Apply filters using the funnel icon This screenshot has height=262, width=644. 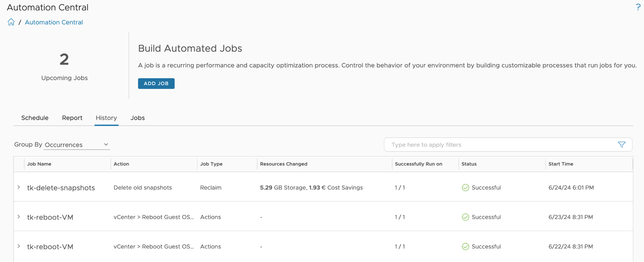pos(621,145)
